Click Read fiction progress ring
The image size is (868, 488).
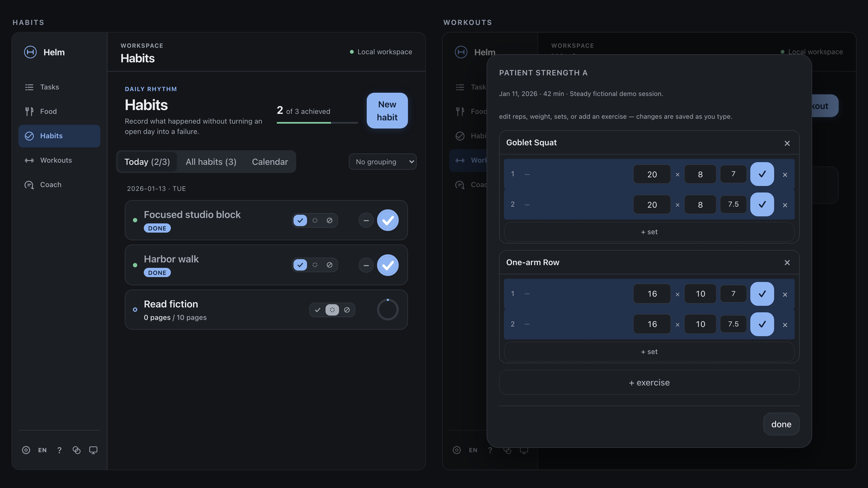388,310
